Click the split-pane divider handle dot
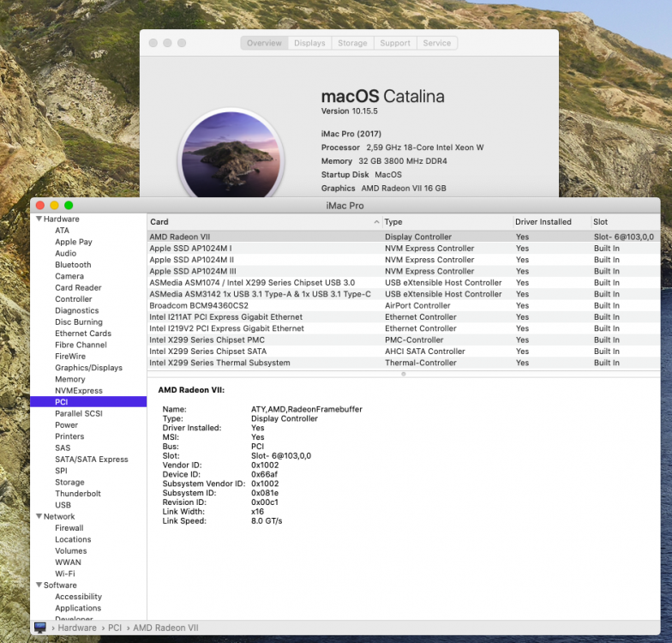Image resolution: width=672 pixels, height=643 pixels. click(x=403, y=374)
